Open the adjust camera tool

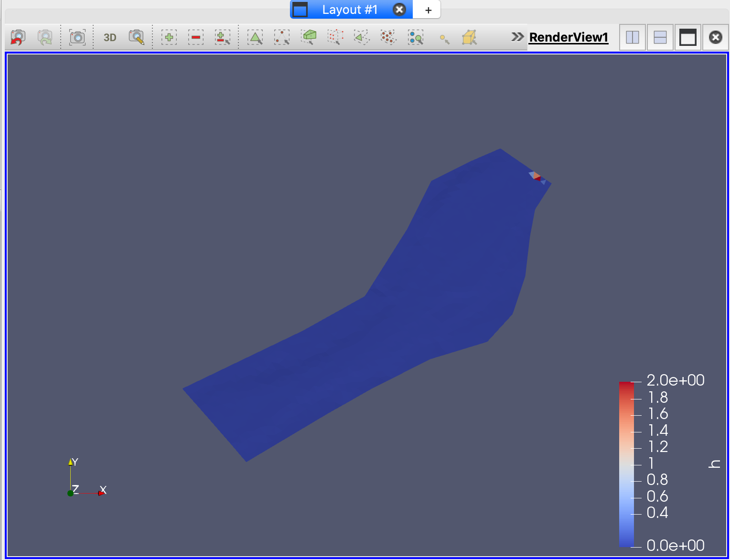pos(136,37)
